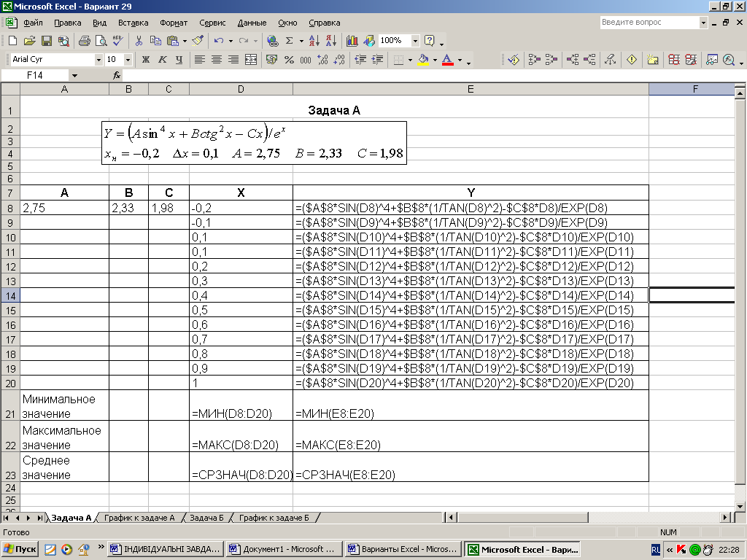Open the font name dropdown
Image resolution: width=747 pixels, height=560 pixels.
[x=98, y=60]
